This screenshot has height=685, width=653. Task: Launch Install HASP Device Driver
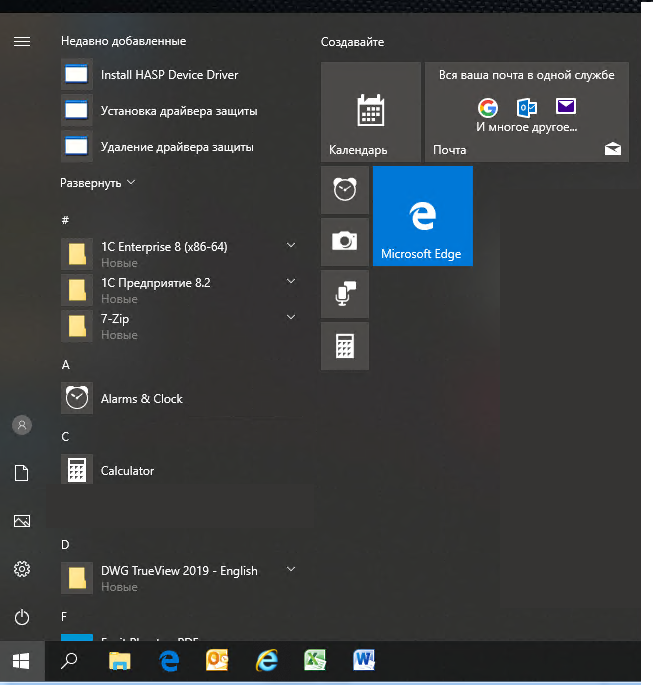pos(181,75)
